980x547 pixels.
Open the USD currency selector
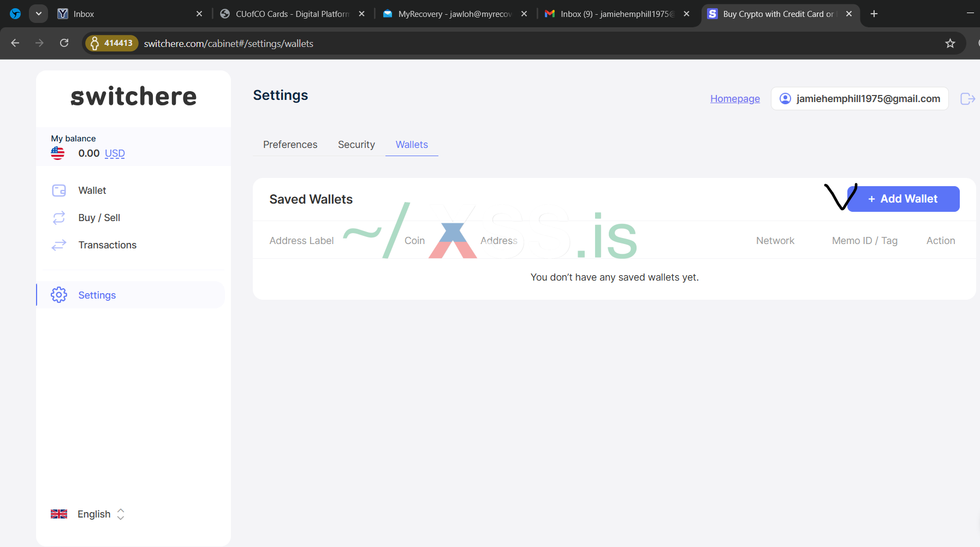coord(115,153)
